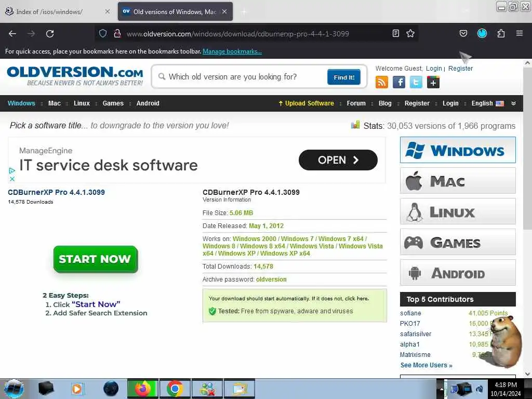Open the Games sidebar category banner
Screen dimensions: 532x399
458,242
